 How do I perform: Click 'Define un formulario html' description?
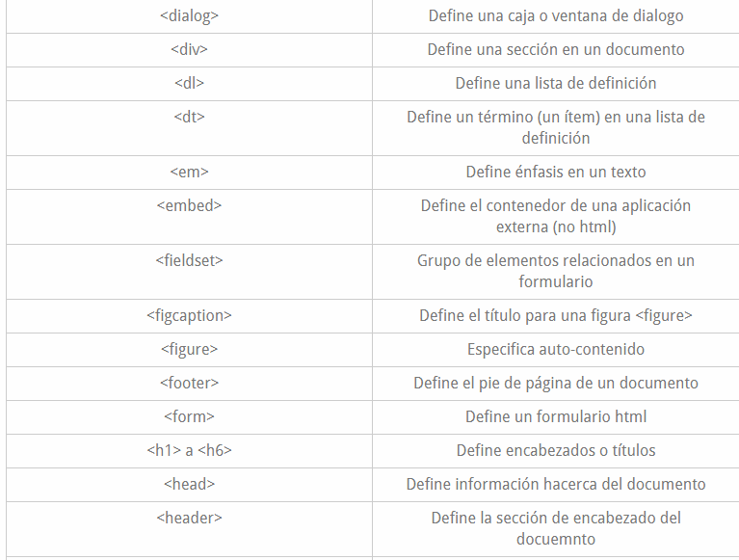click(x=556, y=417)
